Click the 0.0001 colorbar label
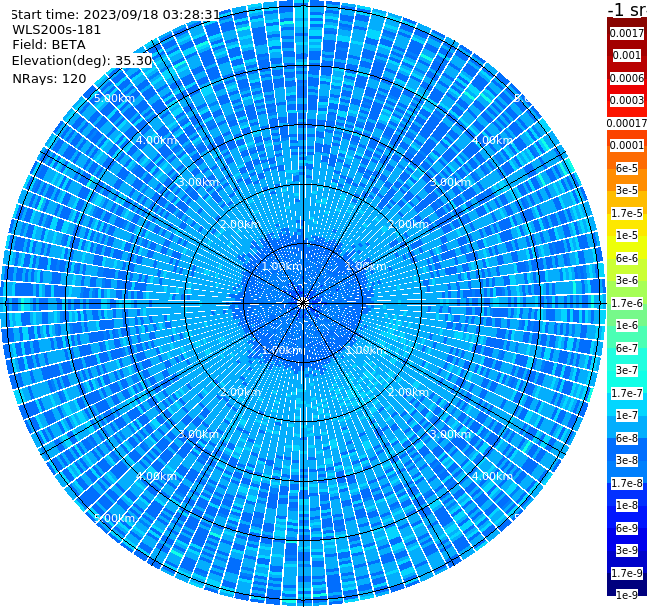 pyautogui.click(x=627, y=145)
